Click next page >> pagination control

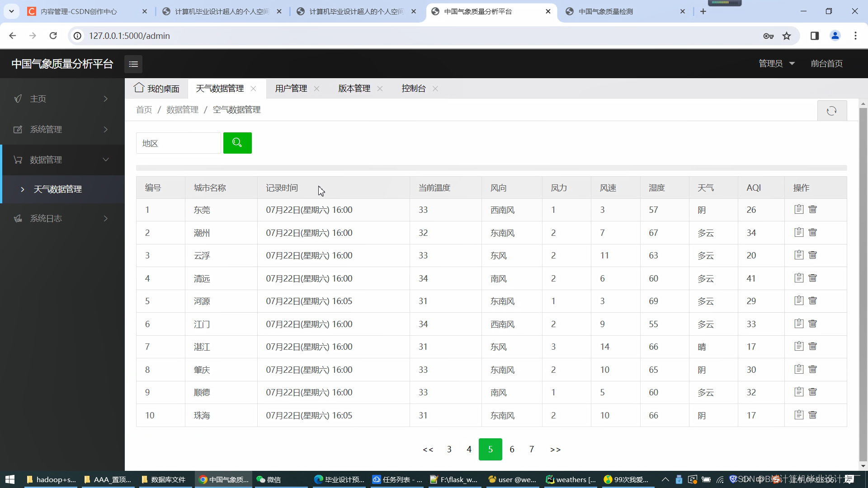(x=555, y=449)
